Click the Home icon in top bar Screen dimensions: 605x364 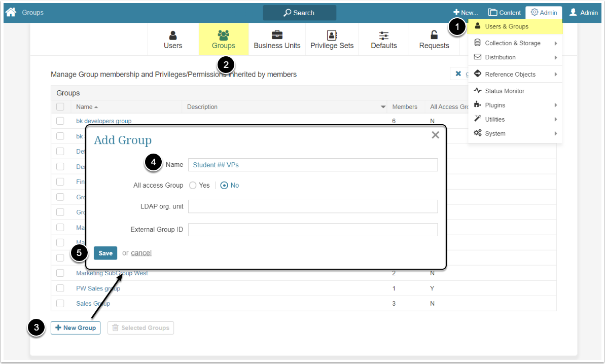click(11, 12)
